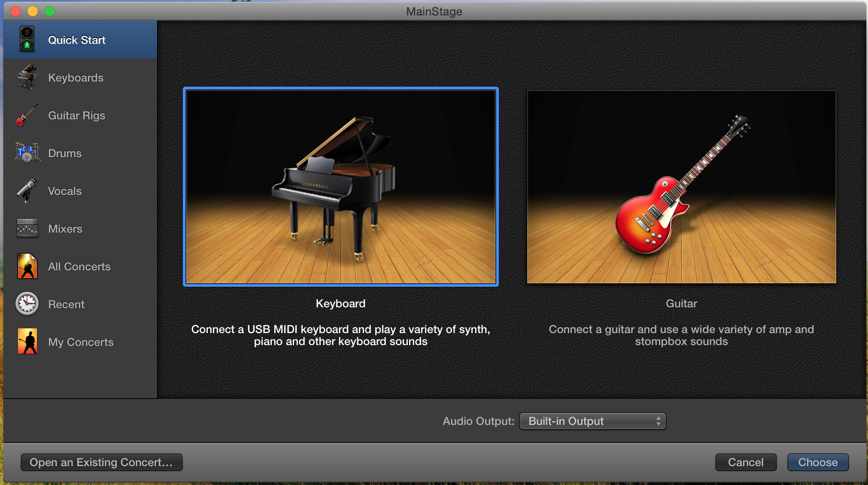The width and height of the screenshot is (868, 485).
Task: Cancel the template chooser
Action: point(746,462)
